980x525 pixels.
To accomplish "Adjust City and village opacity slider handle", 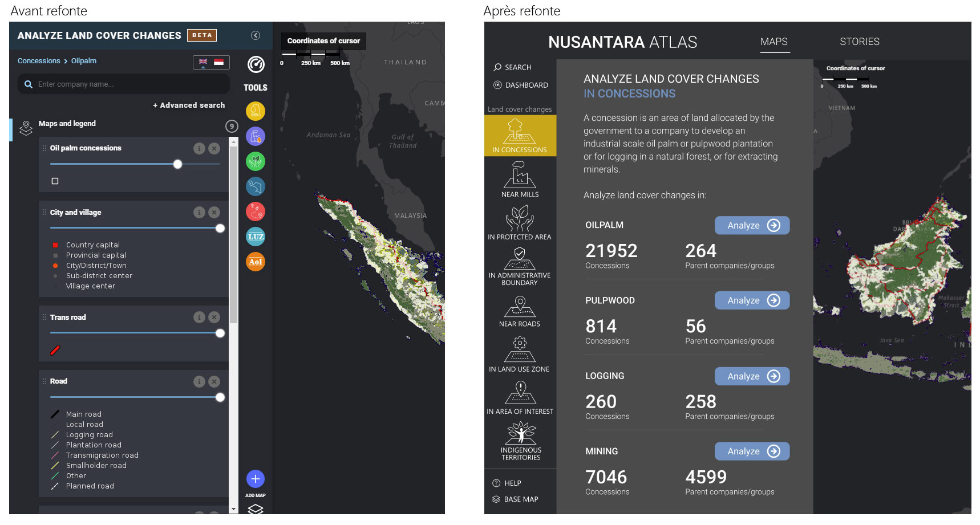I will coord(220,228).
